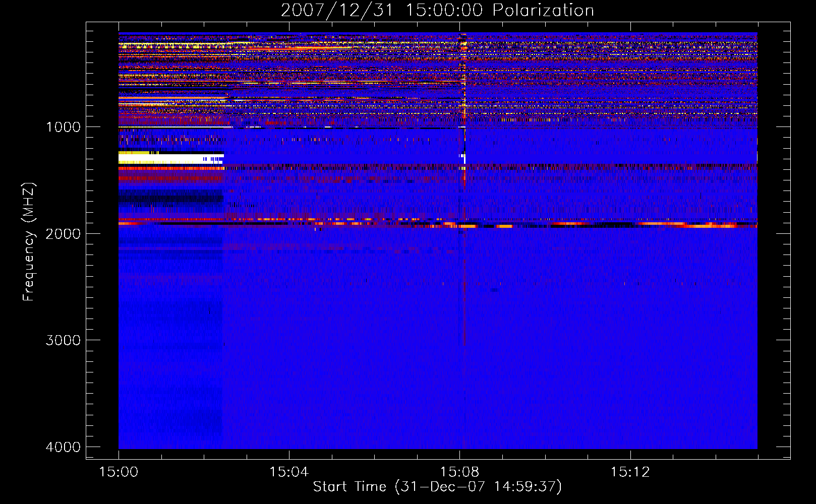The width and height of the screenshot is (816, 504).
Task: Click the 15:12 time tick label
Action: (x=630, y=472)
